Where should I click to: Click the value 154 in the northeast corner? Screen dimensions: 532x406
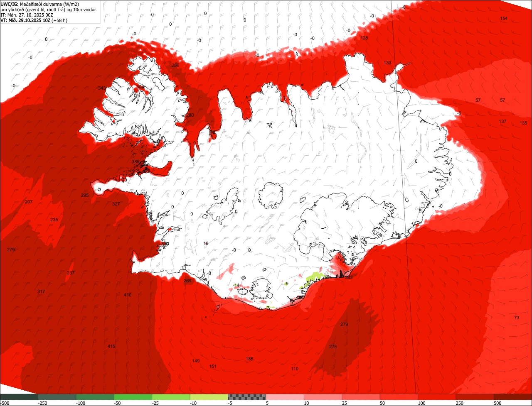click(504, 18)
